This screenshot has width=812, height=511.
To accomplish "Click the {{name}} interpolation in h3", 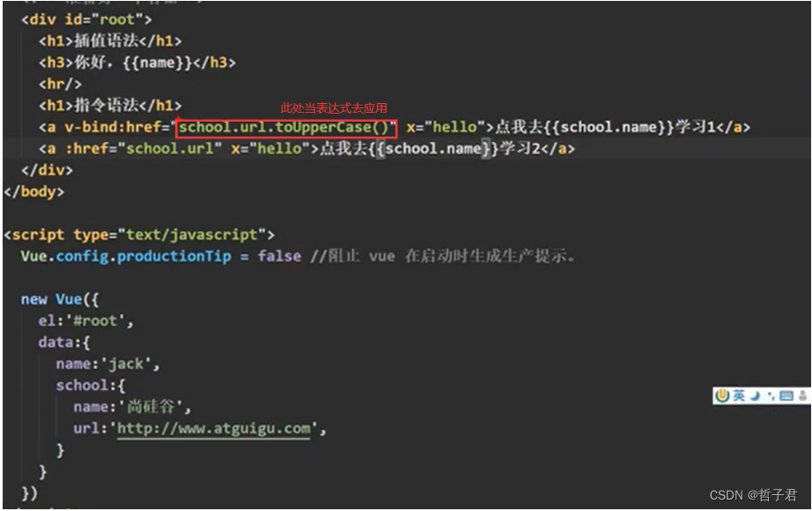I will (157, 63).
